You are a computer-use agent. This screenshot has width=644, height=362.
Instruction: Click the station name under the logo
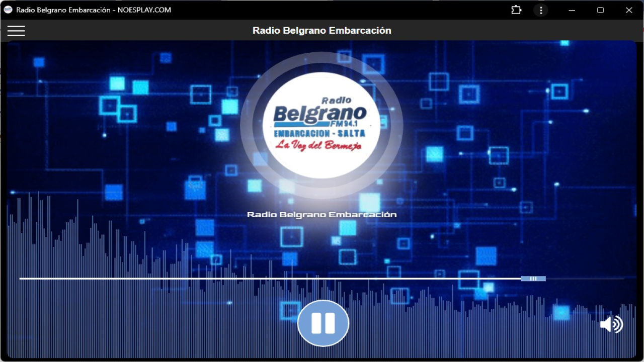322,215
